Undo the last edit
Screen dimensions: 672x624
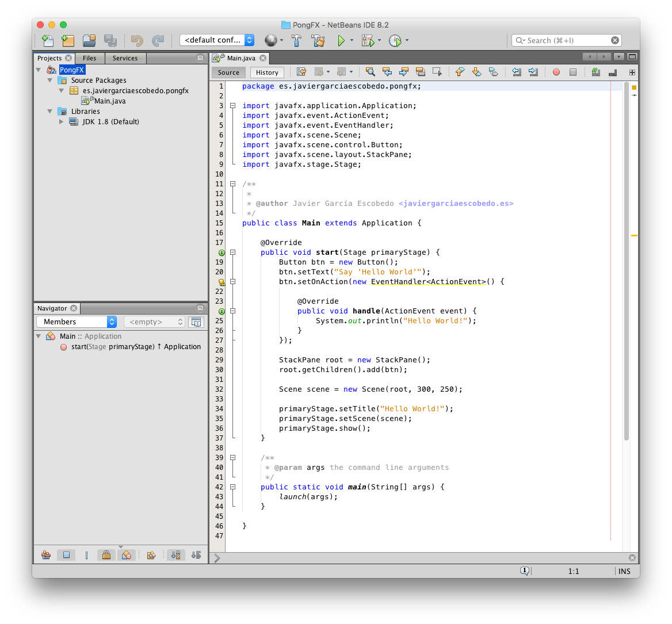pyautogui.click(x=136, y=40)
